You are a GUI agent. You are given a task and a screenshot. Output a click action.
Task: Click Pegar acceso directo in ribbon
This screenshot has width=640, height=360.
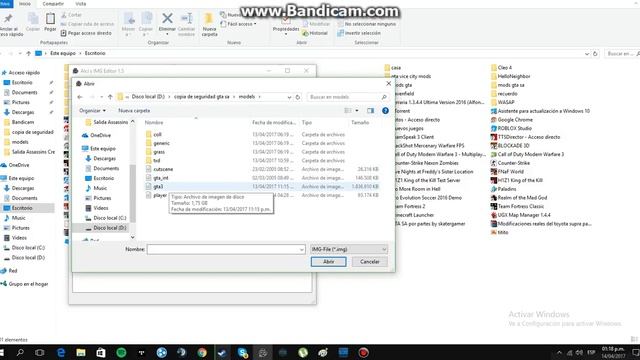pyautogui.click(x=86, y=33)
